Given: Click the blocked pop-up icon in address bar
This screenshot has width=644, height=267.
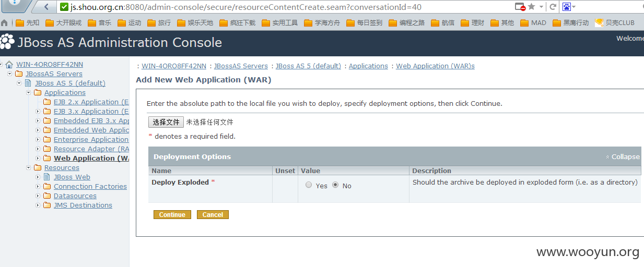Looking at the screenshot, I should pyautogui.click(x=520, y=7).
